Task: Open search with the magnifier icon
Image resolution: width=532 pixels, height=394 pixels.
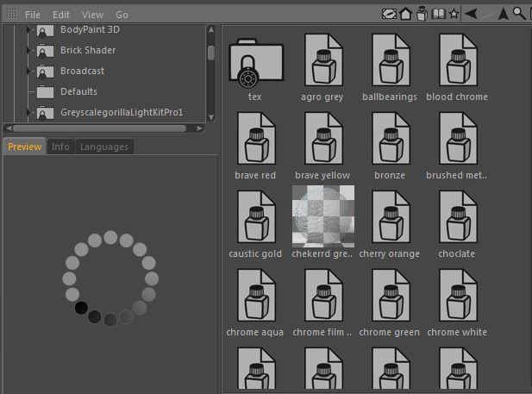Action: coord(519,14)
